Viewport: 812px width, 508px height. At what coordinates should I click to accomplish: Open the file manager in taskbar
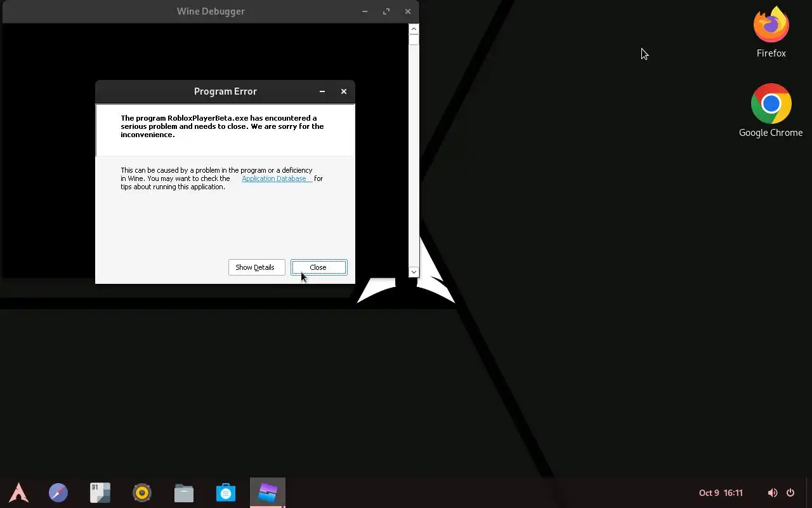[184, 493]
